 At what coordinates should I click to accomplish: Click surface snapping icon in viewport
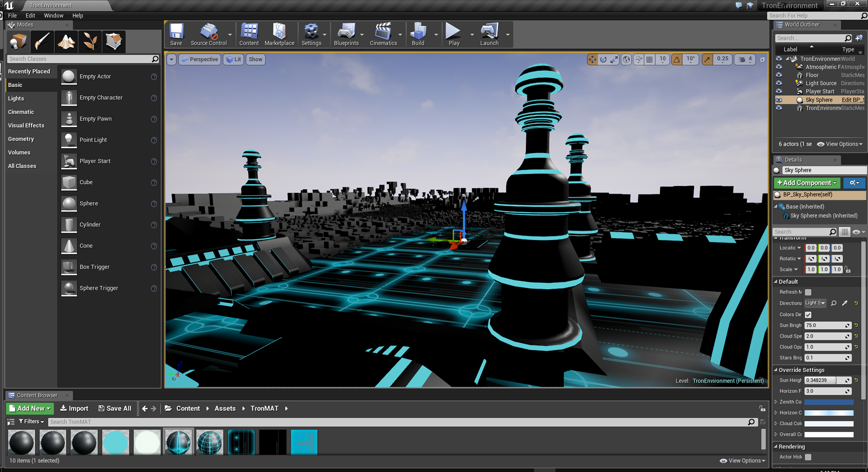pyautogui.click(x=638, y=59)
